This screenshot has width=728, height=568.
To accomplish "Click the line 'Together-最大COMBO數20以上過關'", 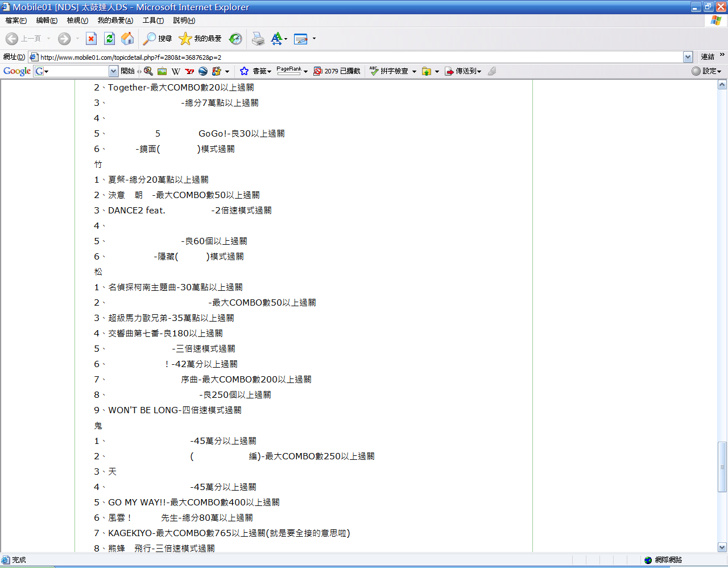I will pyautogui.click(x=181, y=88).
